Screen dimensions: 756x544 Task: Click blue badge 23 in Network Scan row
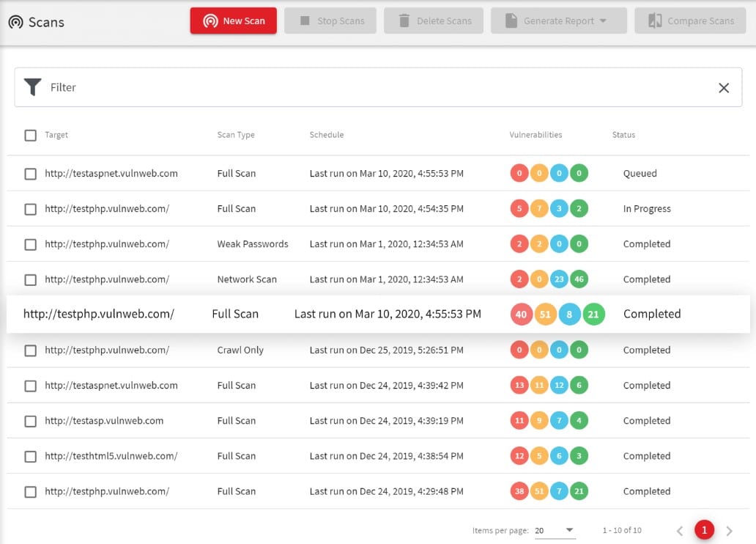click(x=559, y=279)
